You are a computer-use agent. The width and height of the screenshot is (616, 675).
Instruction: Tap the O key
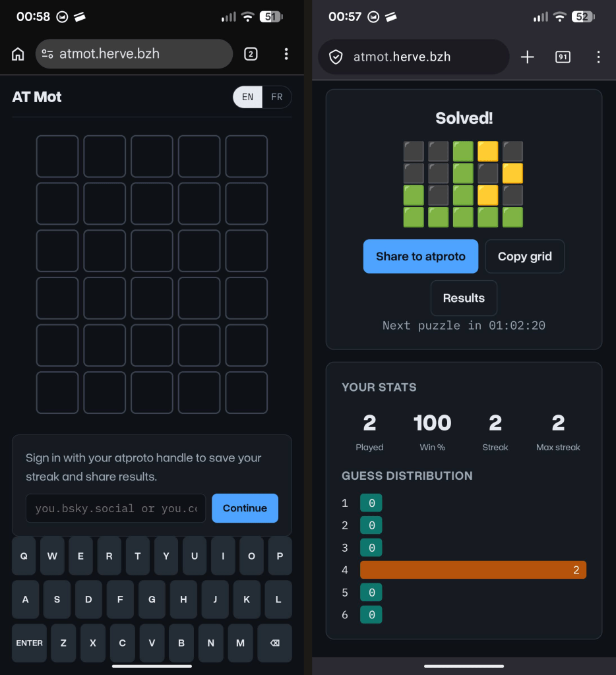click(251, 556)
